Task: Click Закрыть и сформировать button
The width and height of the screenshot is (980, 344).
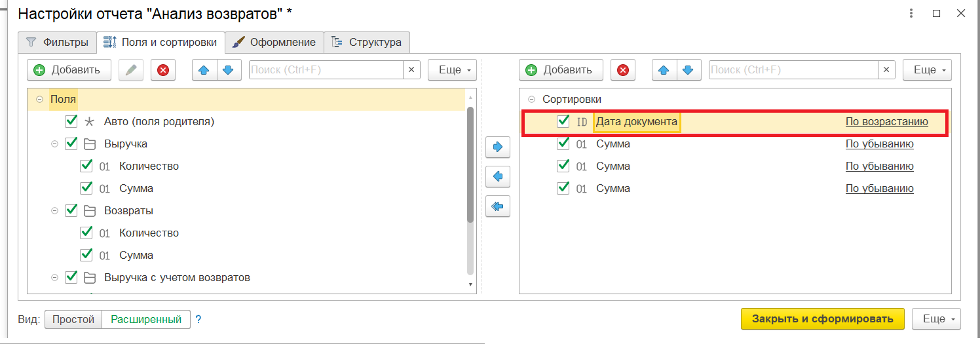Action: (822, 319)
